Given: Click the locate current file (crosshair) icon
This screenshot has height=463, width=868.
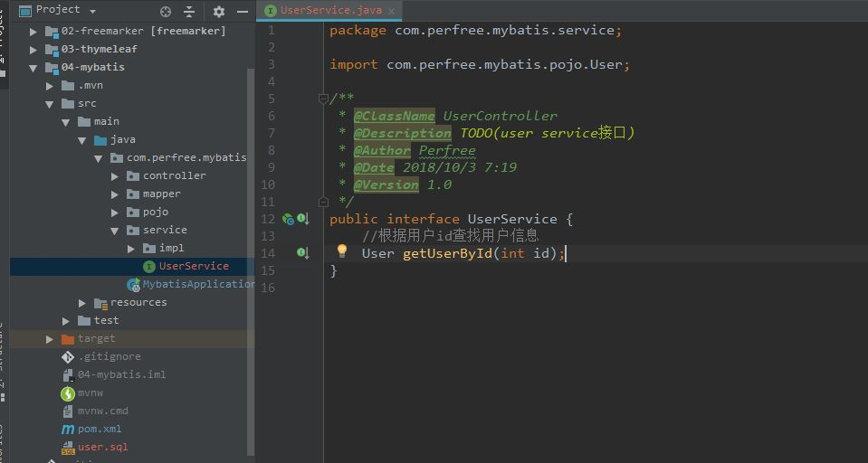Looking at the screenshot, I should (x=165, y=11).
